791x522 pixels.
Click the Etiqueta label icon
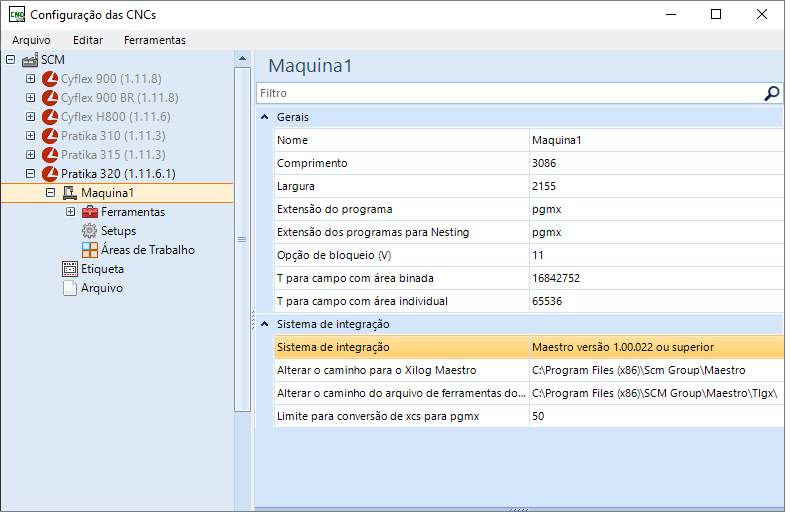coord(70,269)
